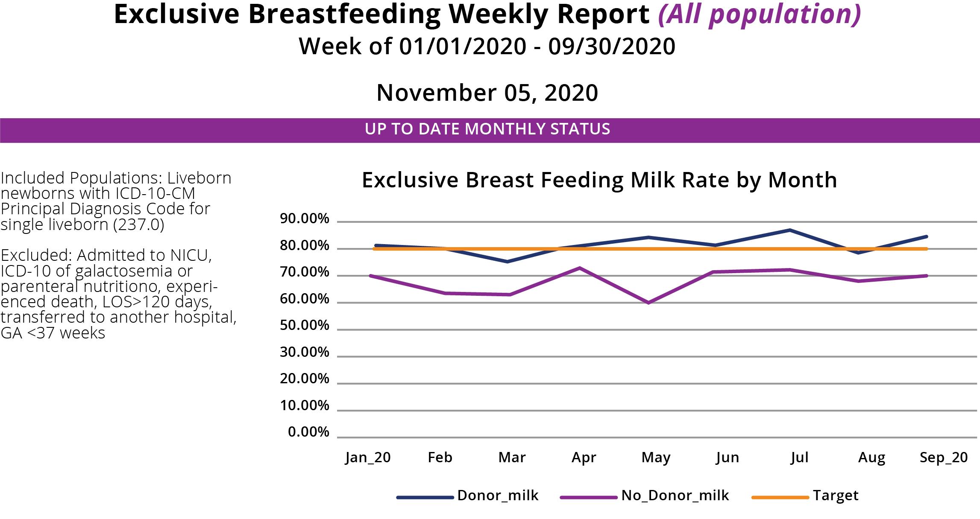Click the Donor_milk legend line swatch

(x=425, y=497)
